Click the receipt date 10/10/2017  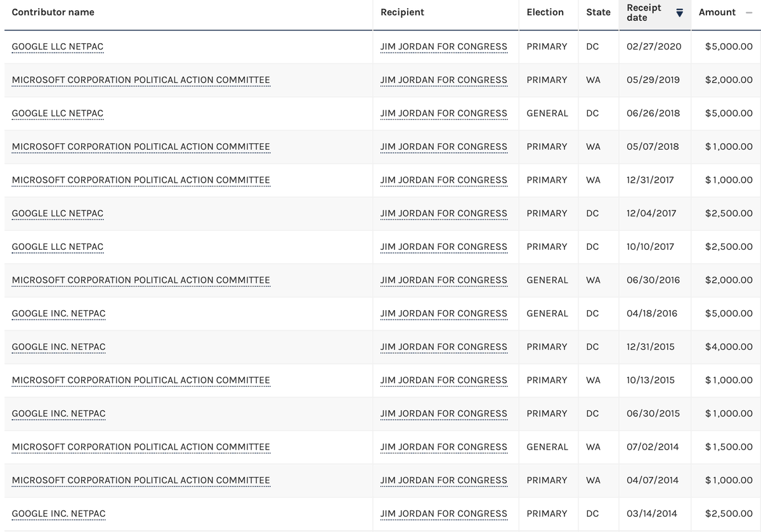(x=650, y=247)
